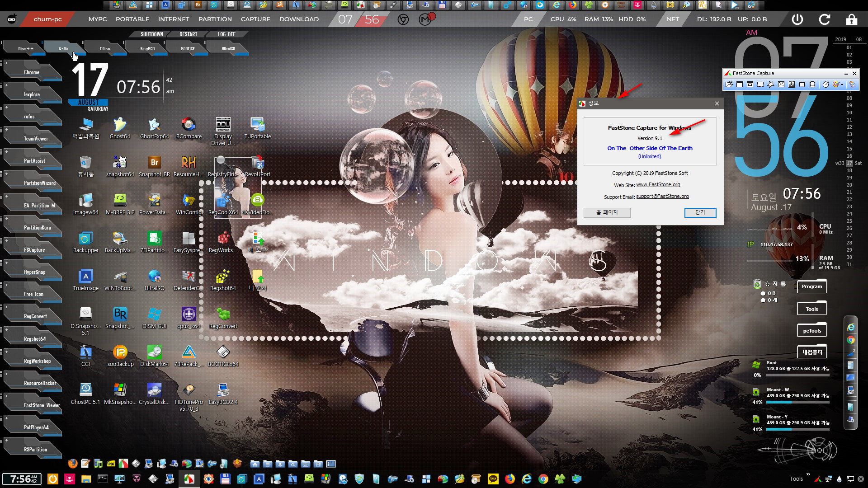Select Capture Scrolling Window tool in FastStone
868x488 pixels.
tap(792, 84)
